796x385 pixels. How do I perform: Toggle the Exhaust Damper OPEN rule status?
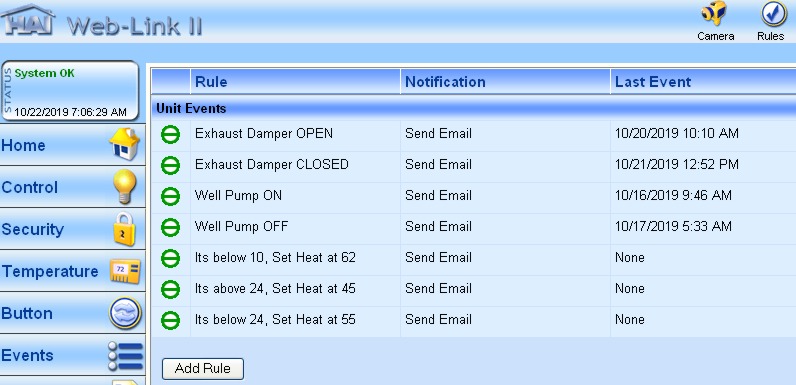171,134
